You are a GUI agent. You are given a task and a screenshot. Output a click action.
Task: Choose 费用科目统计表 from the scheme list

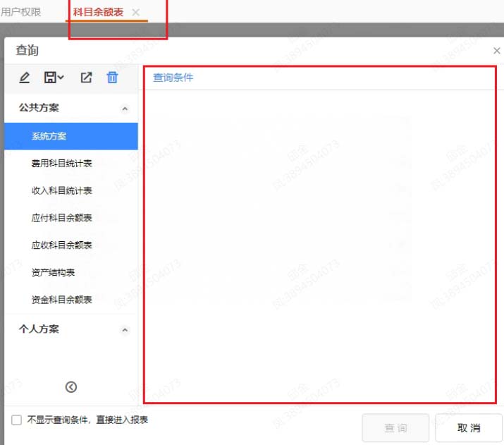point(61,164)
